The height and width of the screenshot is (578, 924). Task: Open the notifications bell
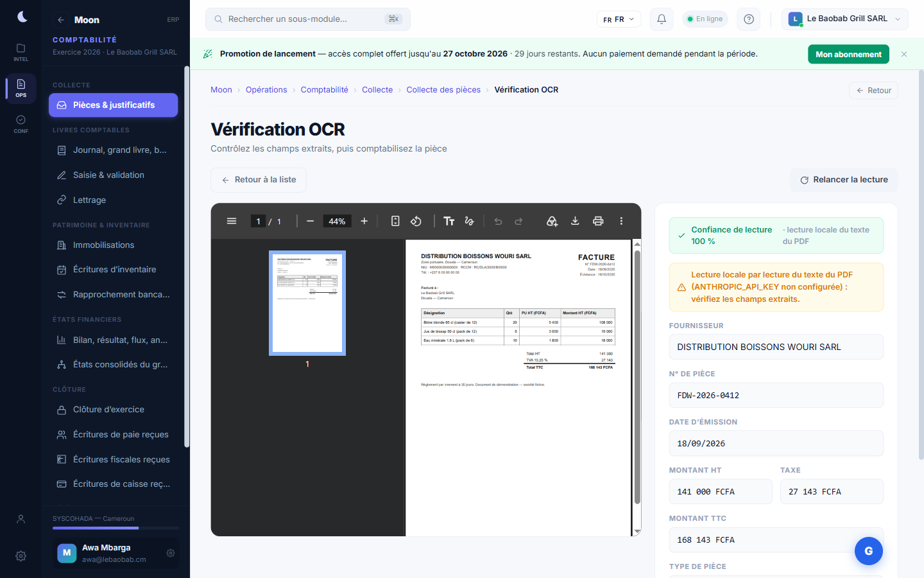(x=662, y=19)
